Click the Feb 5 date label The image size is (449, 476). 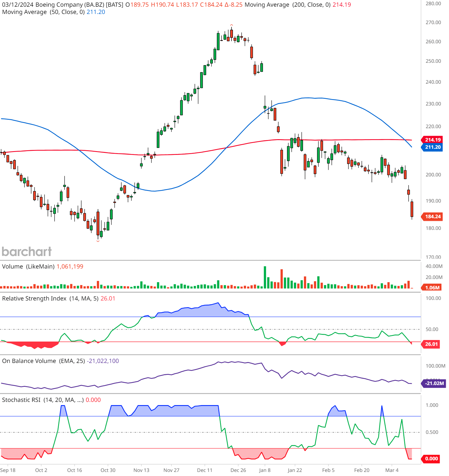(328, 470)
